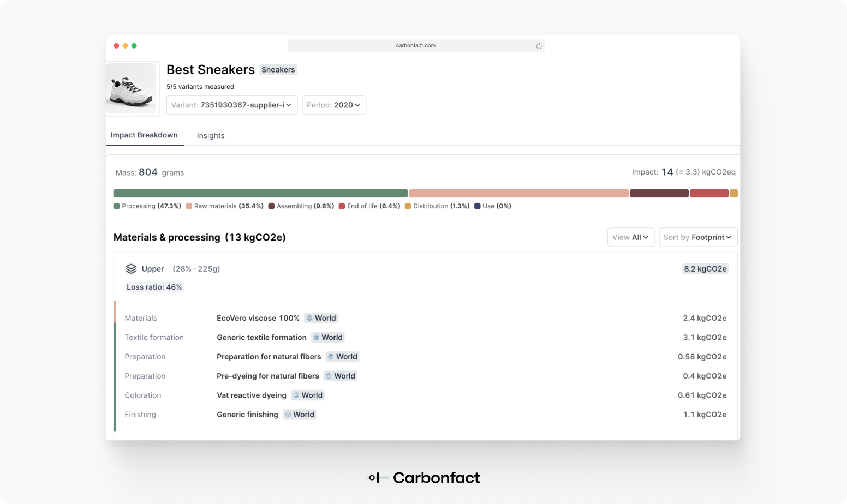Image resolution: width=847 pixels, height=504 pixels.
Task: Click the 3.1 kgCO2e Textile formation value
Action: tap(705, 338)
